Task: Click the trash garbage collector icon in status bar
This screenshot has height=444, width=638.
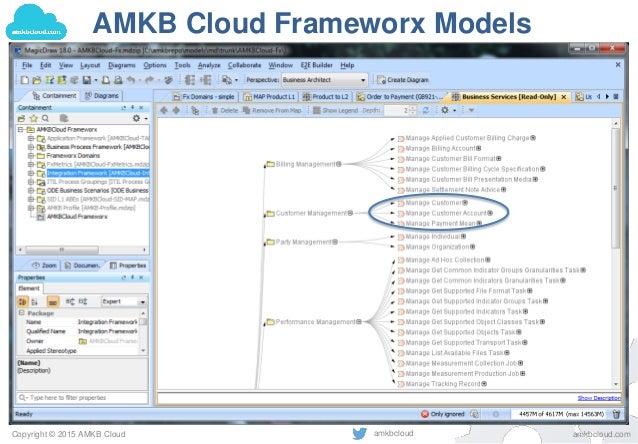Action: pyautogui.click(x=616, y=414)
